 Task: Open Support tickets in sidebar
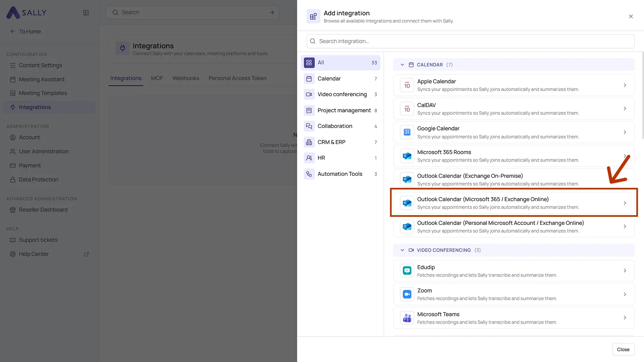tap(49, 240)
